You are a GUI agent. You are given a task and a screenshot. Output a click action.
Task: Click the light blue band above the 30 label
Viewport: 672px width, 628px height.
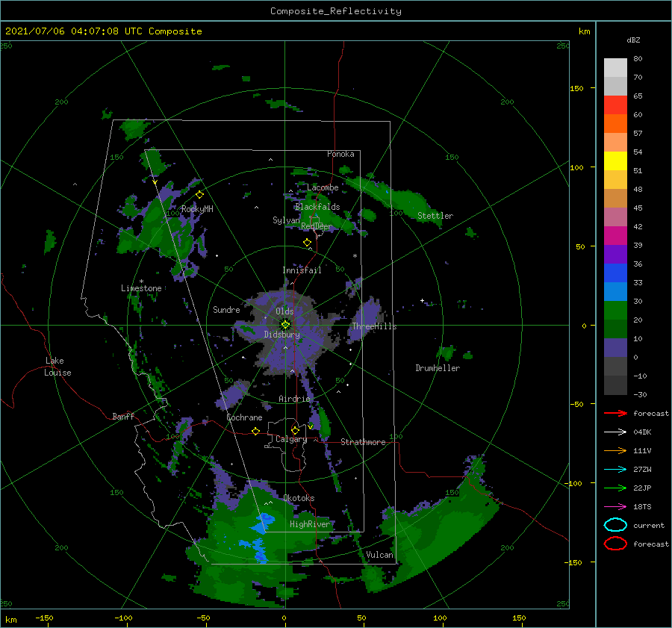(615, 291)
